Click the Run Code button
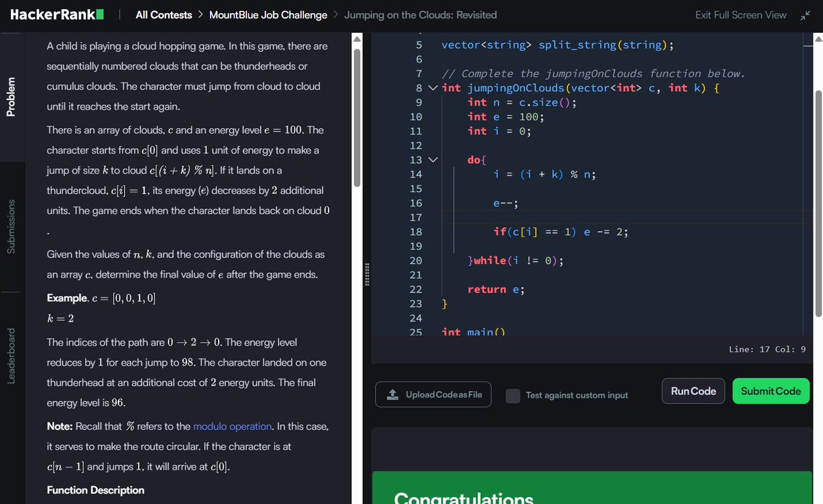The image size is (823, 504). click(693, 391)
